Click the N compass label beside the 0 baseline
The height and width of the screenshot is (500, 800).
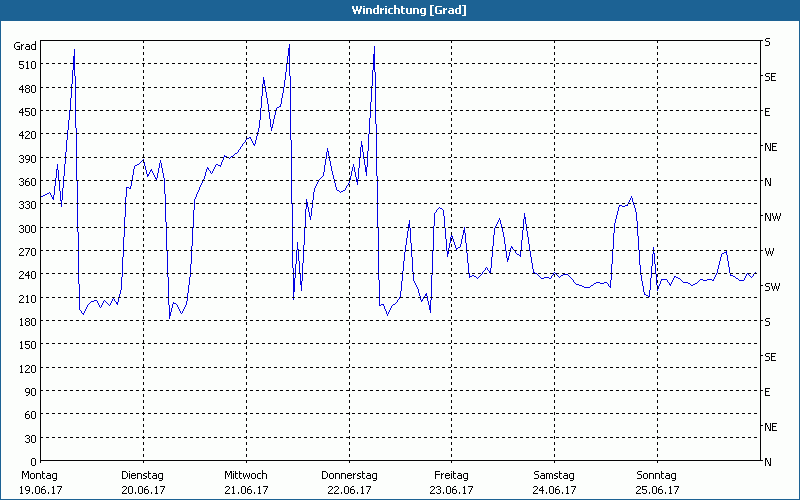point(767,462)
